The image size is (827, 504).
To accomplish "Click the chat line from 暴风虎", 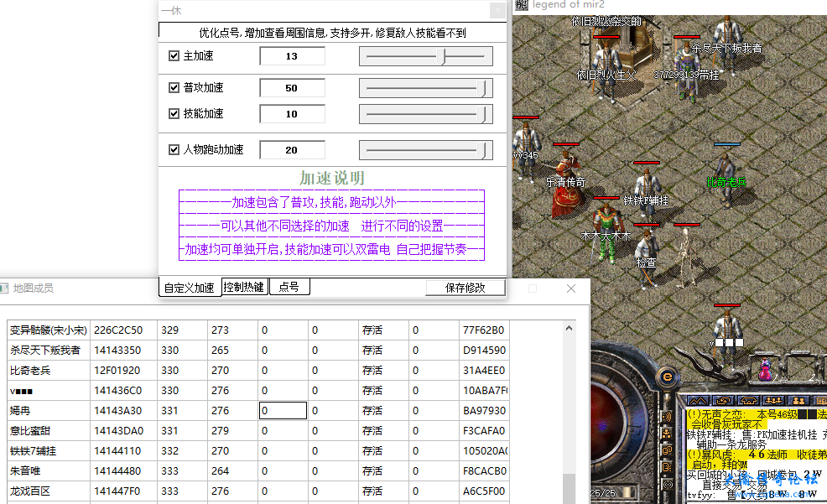I will click(x=757, y=460).
